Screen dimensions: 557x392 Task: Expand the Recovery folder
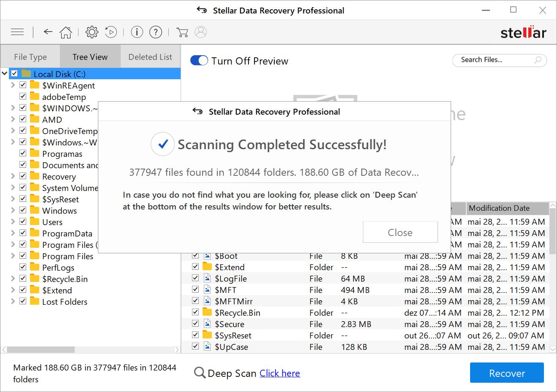pyautogui.click(x=13, y=176)
